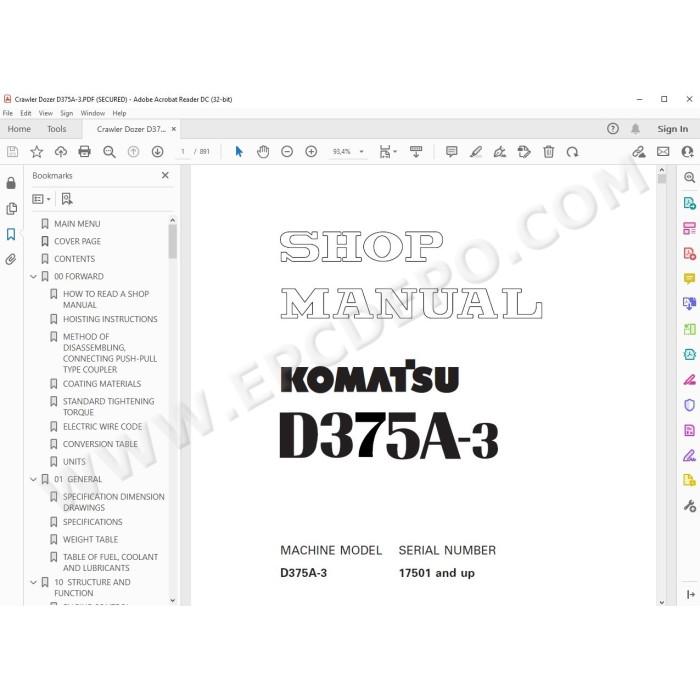Toggle the bookmarks panel in left sidebar
The height and width of the screenshot is (700, 700).
pos(11,234)
